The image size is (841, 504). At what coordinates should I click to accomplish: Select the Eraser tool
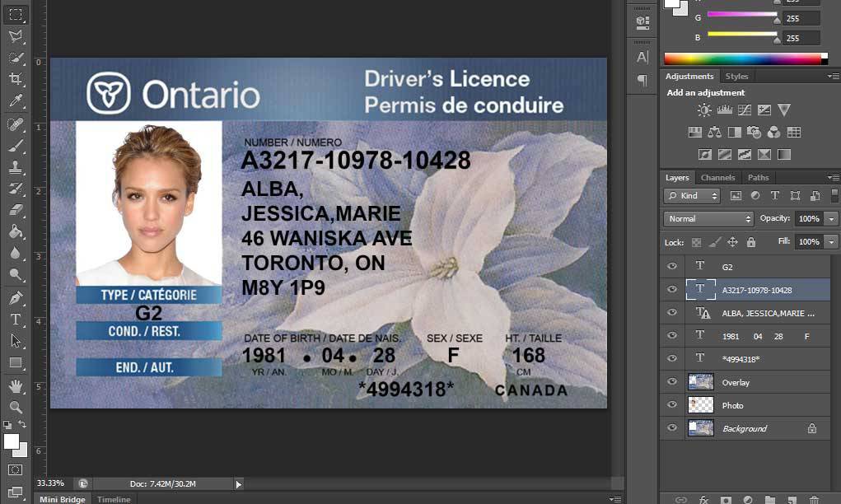coord(16,210)
